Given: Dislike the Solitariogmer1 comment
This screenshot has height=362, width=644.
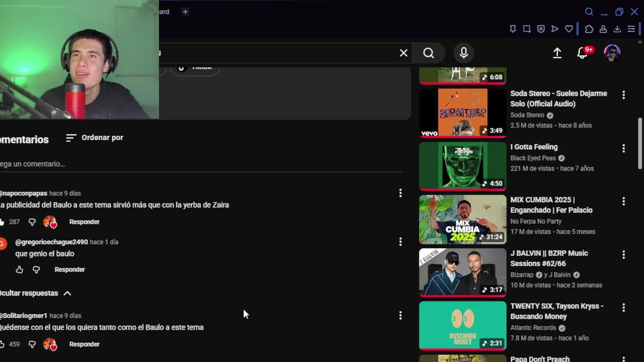Looking at the screenshot, I should [32, 344].
